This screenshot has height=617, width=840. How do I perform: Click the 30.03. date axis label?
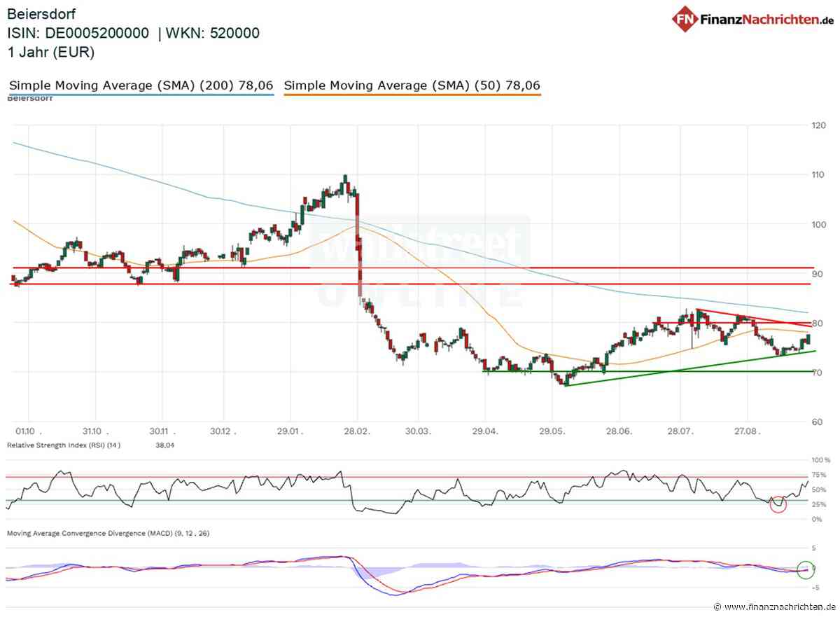pyautogui.click(x=417, y=430)
